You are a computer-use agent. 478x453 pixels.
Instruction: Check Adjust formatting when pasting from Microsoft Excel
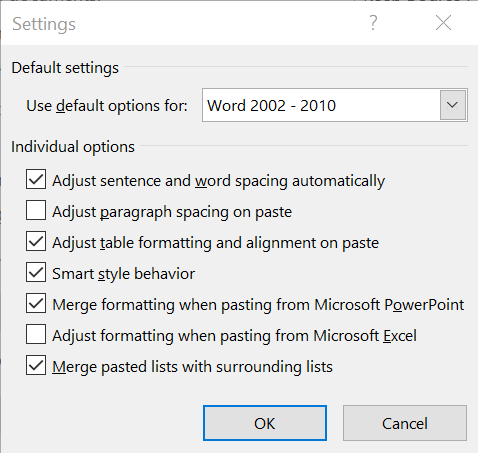pyautogui.click(x=36, y=334)
